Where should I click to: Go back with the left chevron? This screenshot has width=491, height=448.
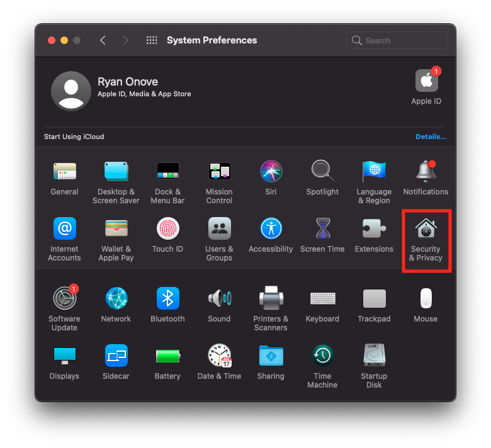[103, 40]
